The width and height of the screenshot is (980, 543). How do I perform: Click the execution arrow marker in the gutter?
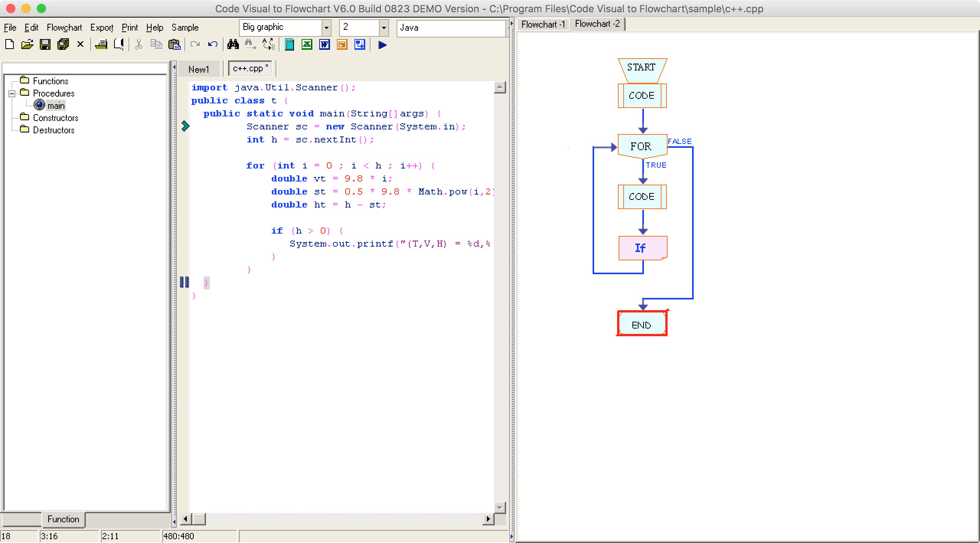[x=185, y=126]
